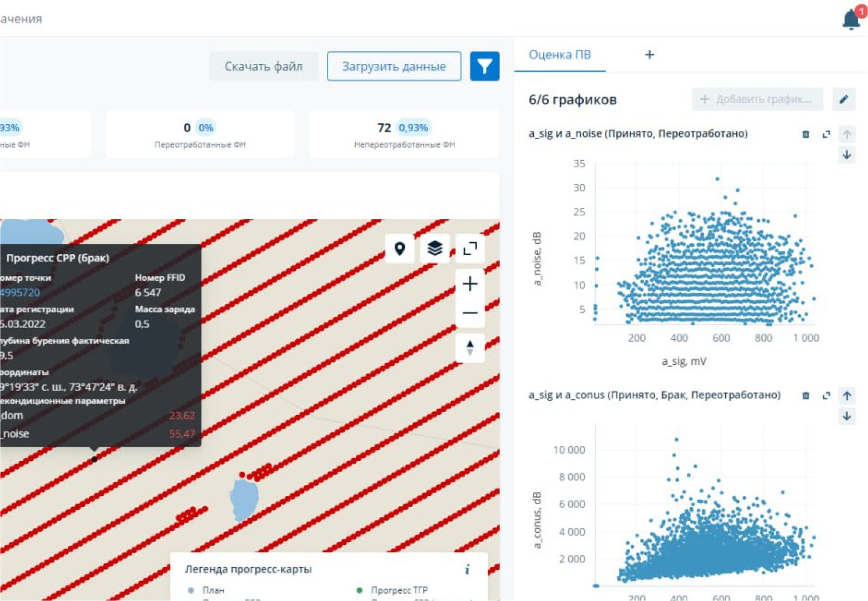This screenshot has height=601, width=868.
Task: Add a new tab with plus
Action: coord(649,54)
